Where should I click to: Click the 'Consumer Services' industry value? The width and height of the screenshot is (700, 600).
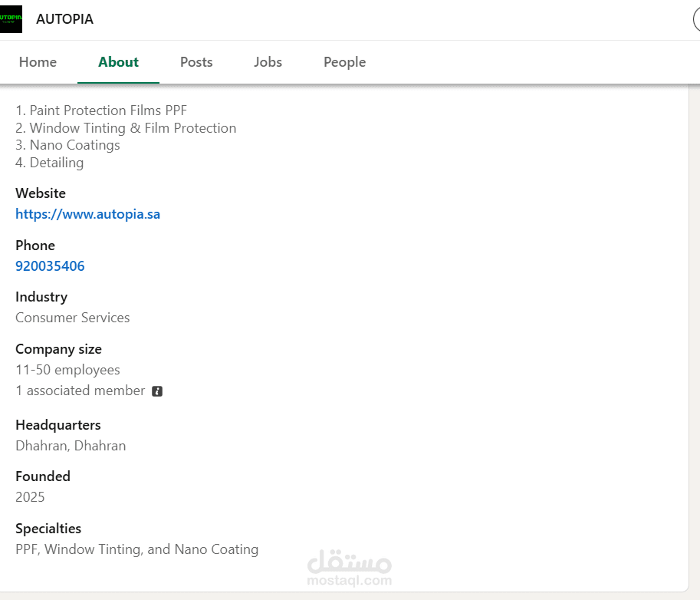(73, 318)
